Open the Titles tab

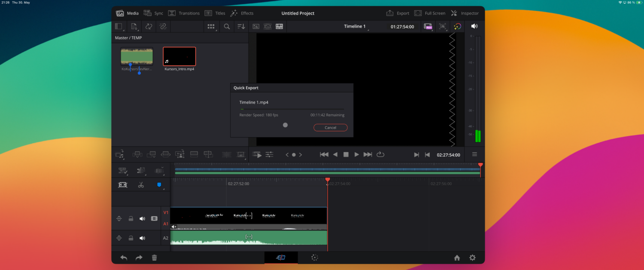click(215, 13)
